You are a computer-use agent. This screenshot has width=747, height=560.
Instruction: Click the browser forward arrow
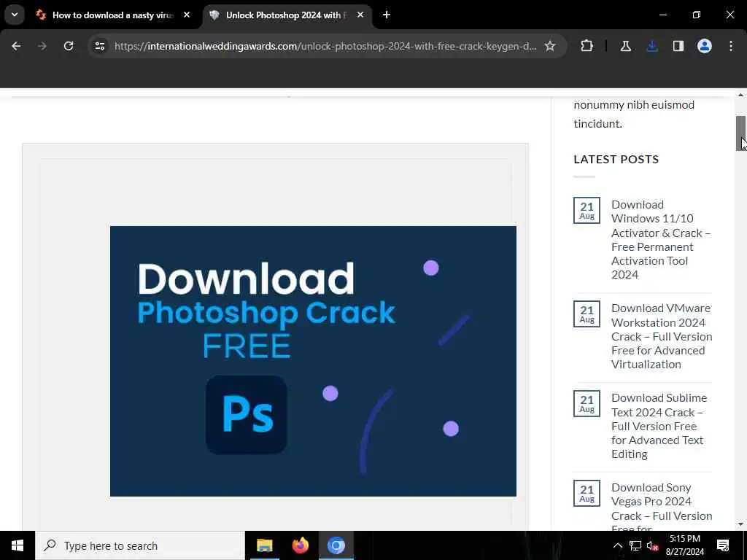coord(42,46)
